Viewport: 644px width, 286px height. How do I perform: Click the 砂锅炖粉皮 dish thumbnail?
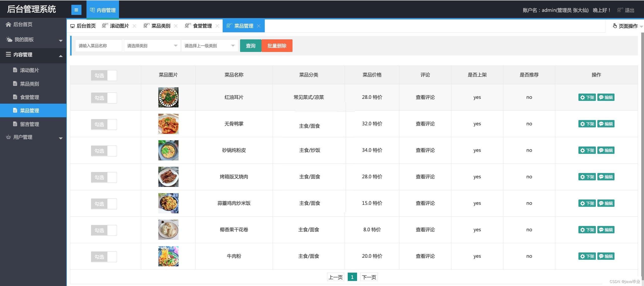168,150
